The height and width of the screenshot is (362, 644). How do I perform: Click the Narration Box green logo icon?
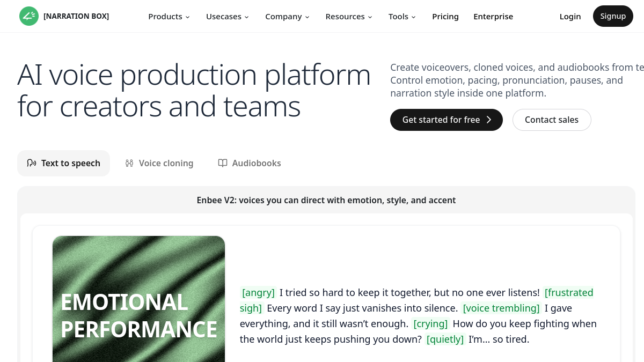pos(29,17)
